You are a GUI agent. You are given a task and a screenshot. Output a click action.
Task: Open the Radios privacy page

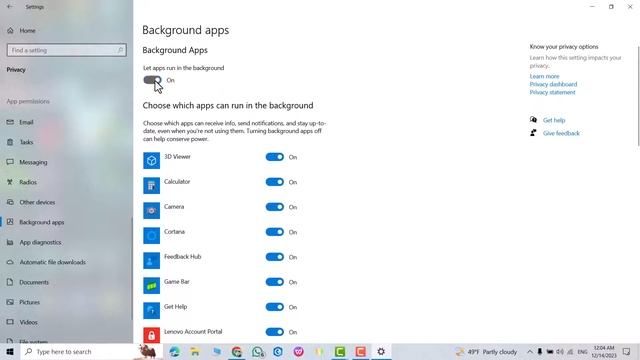coord(66,182)
